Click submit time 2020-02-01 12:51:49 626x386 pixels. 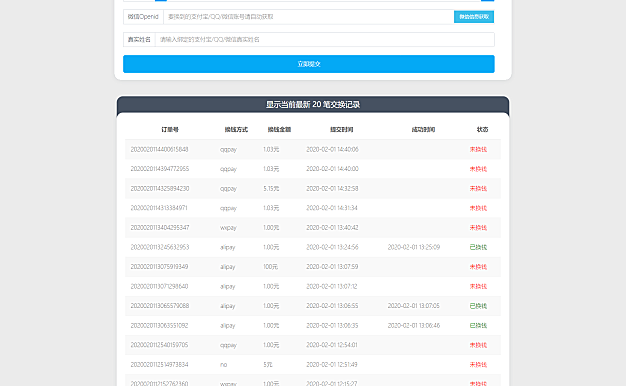pos(332,364)
